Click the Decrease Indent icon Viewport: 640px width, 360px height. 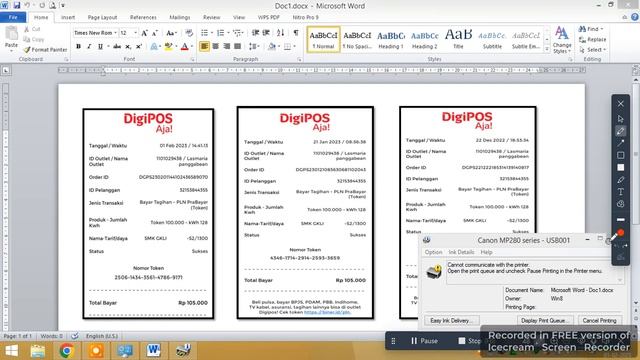(256, 33)
